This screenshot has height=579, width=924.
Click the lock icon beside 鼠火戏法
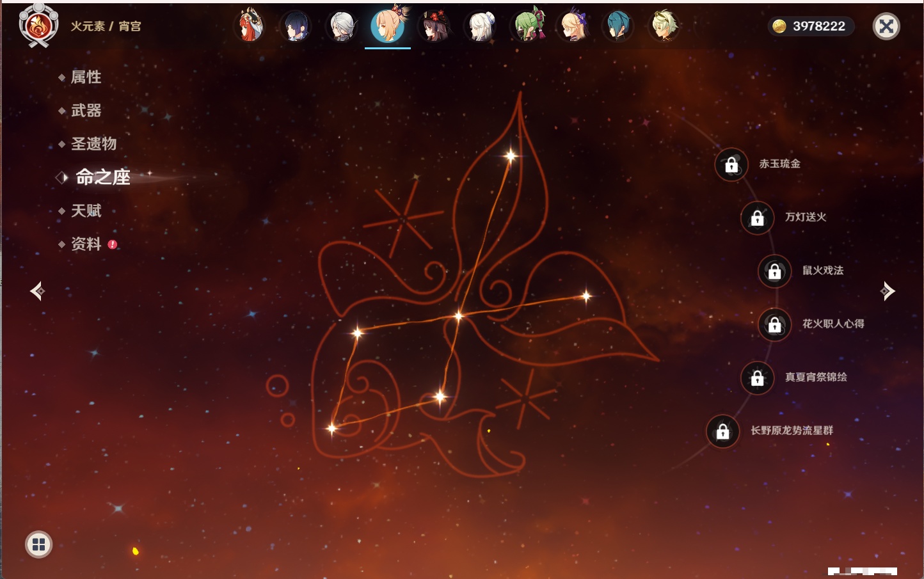pos(774,271)
